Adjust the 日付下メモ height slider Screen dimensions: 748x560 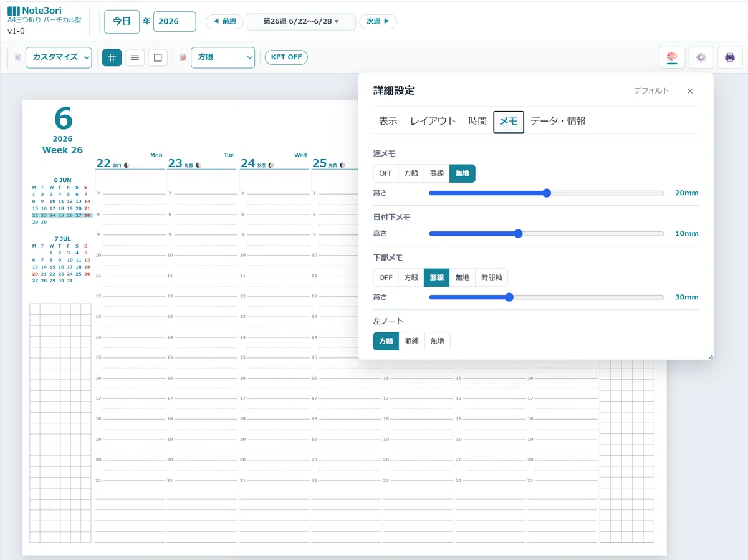[x=547, y=234]
